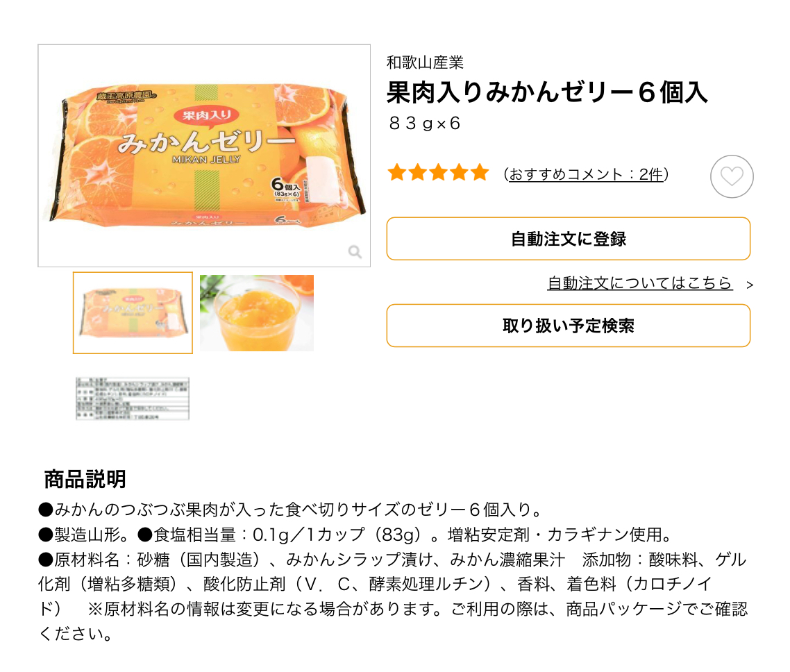Select the package front thumbnail

(x=133, y=313)
